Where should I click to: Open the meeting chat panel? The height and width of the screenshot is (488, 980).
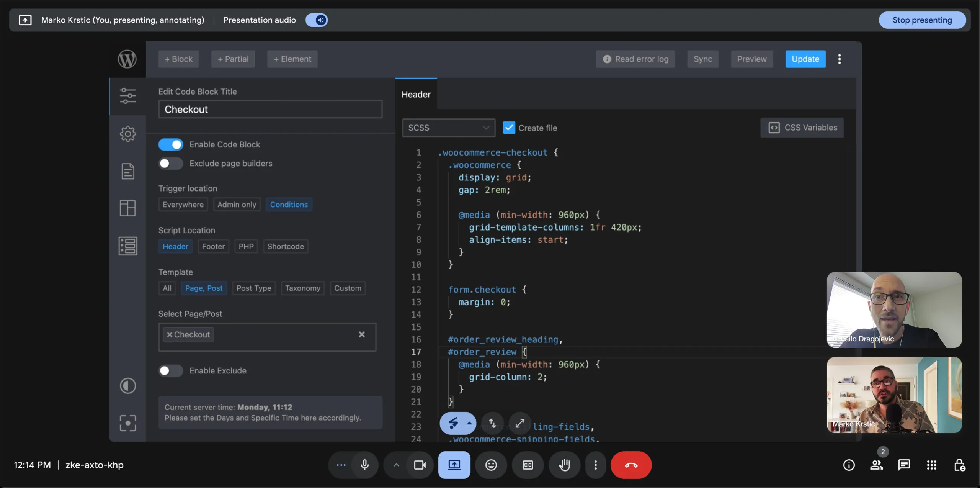(904, 465)
